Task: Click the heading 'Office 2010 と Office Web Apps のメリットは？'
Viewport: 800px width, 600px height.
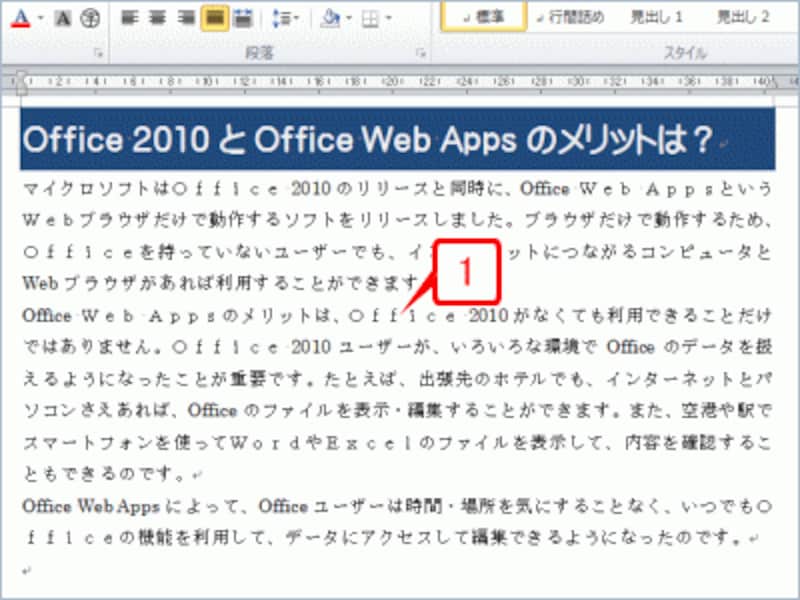Action: [367, 139]
